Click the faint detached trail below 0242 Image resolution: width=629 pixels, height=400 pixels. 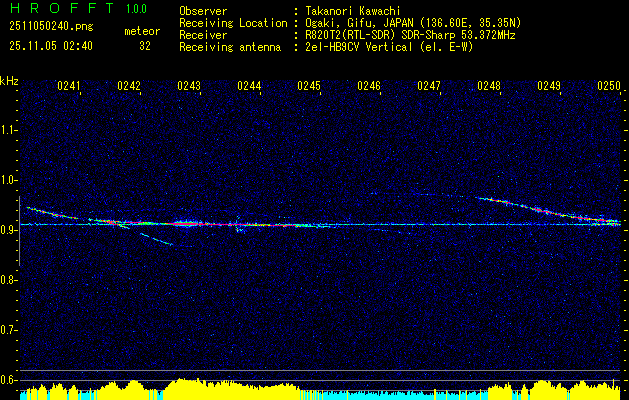(x=156, y=239)
